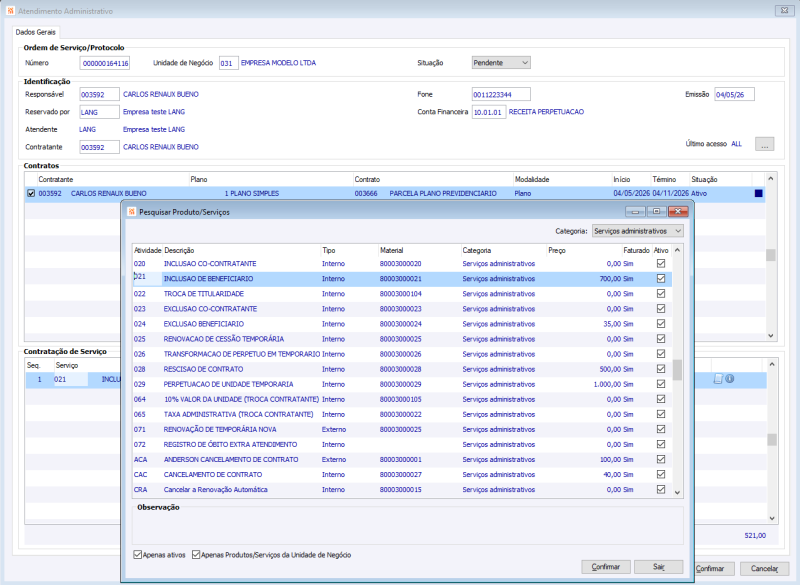The image size is (800, 585).
Task: Click the Conta Financeira code field
Action: click(x=489, y=112)
